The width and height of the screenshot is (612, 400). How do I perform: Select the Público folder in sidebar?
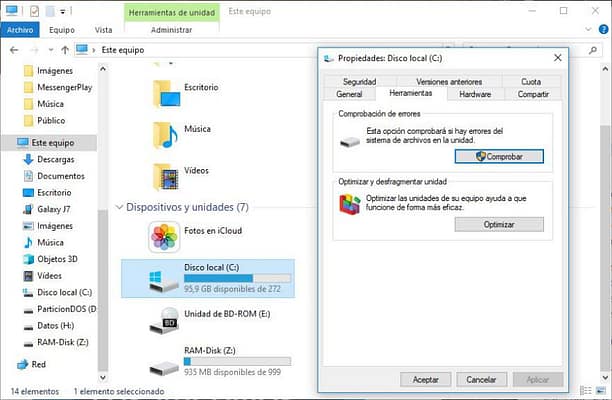click(x=44, y=120)
